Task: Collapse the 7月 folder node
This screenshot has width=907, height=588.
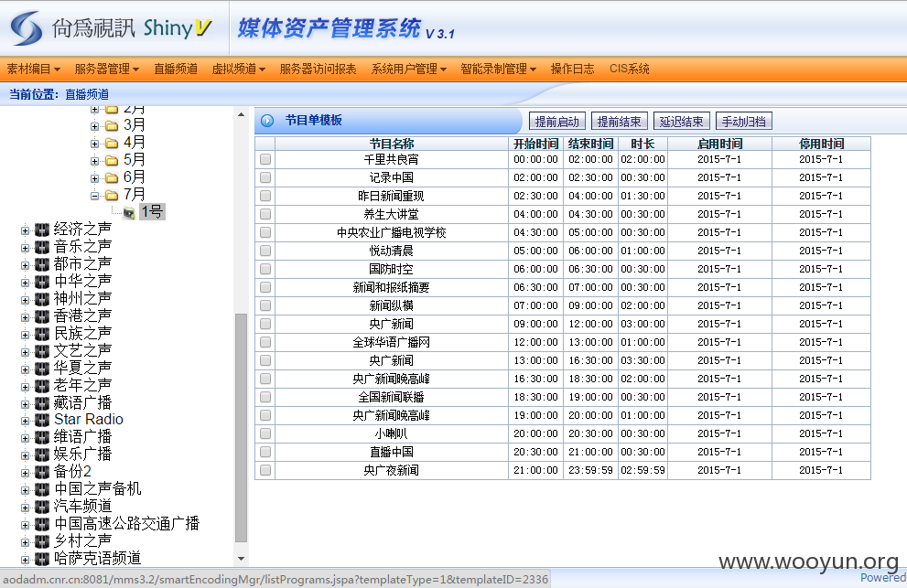Action: pyautogui.click(x=94, y=196)
